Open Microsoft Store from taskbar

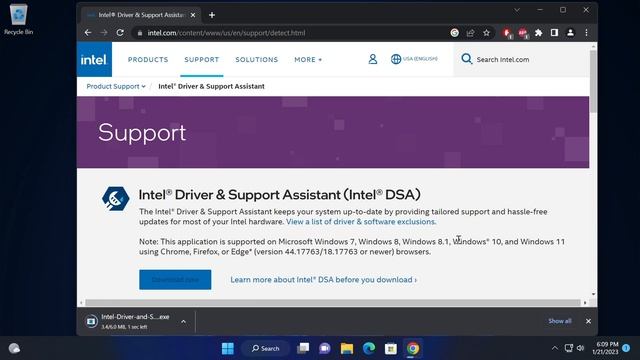click(391, 348)
